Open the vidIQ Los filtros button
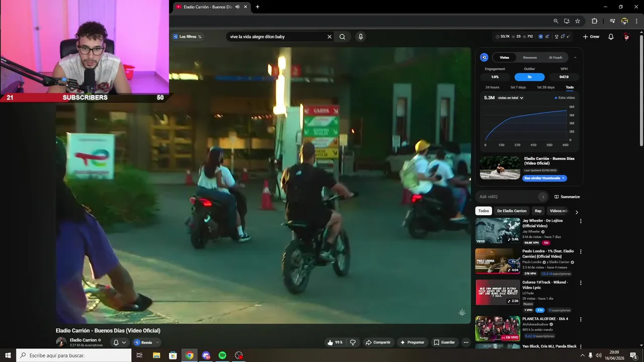The height and width of the screenshot is (362, 644). (x=187, y=37)
